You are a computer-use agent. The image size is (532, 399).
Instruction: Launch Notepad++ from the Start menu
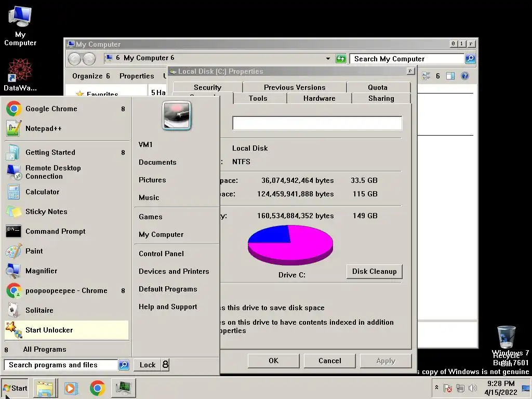pos(66,129)
